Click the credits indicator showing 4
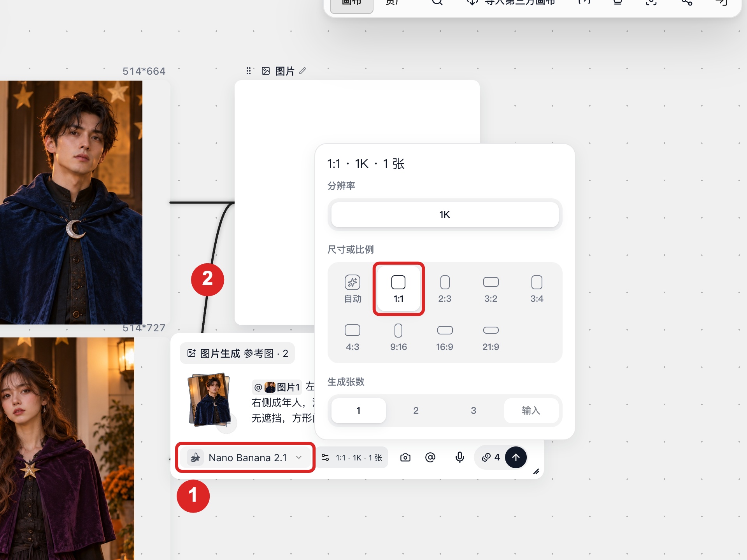Screen dimensions: 747x560 click(x=491, y=457)
